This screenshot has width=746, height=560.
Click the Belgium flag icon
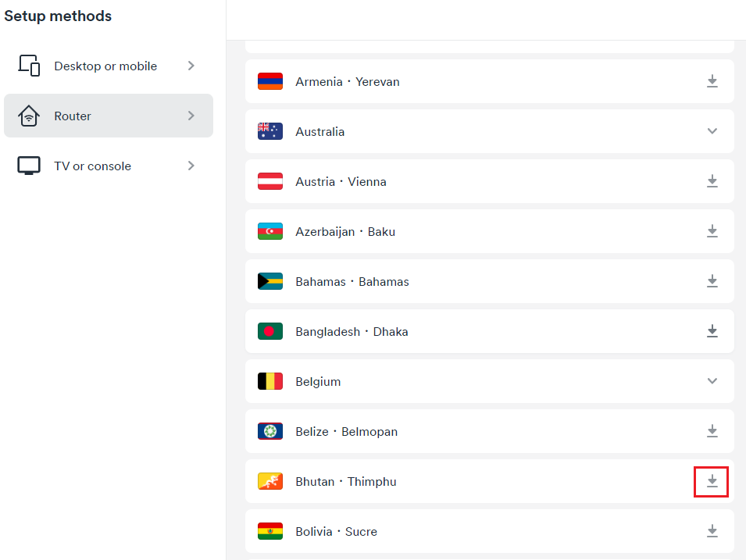point(270,381)
